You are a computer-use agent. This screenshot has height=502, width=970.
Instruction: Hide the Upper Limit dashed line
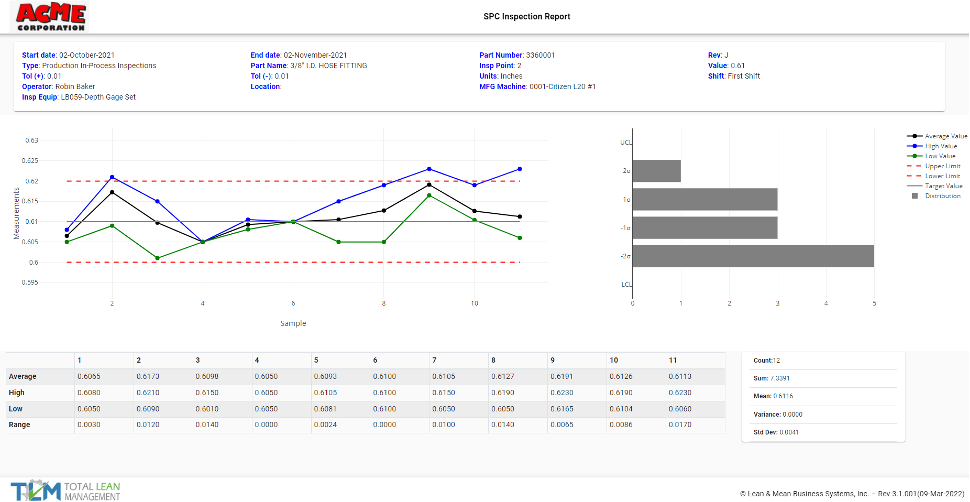[942, 166]
